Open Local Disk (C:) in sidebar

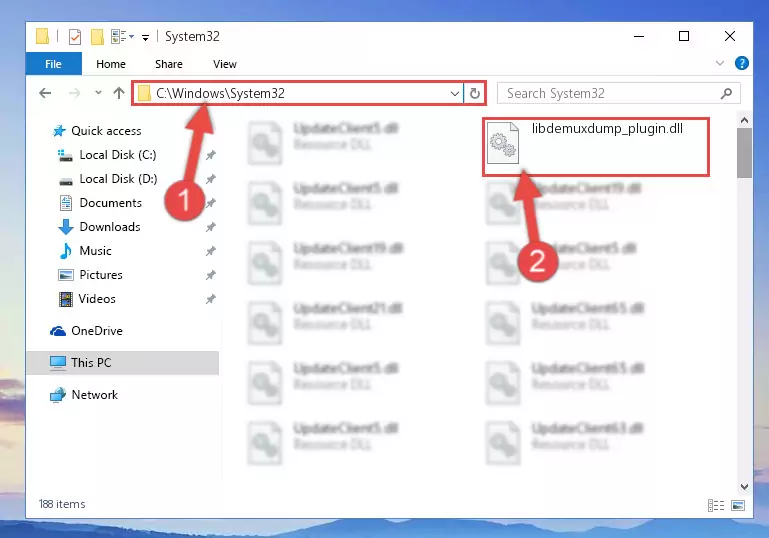coord(118,155)
